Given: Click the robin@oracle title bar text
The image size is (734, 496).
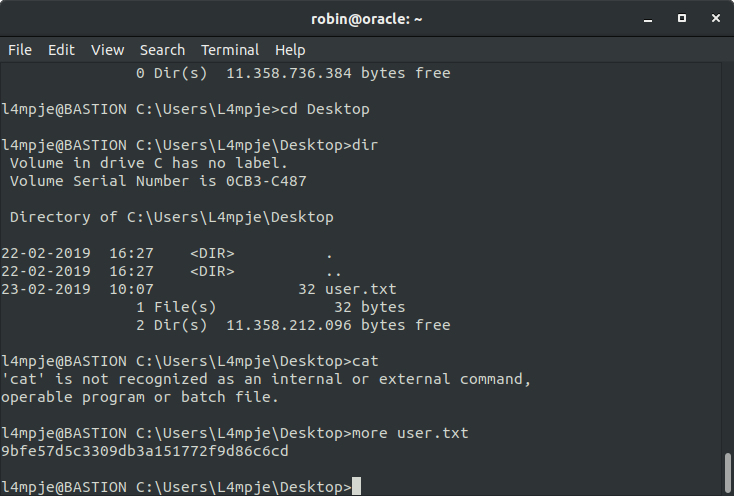Looking at the screenshot, I should click(367, 19).
